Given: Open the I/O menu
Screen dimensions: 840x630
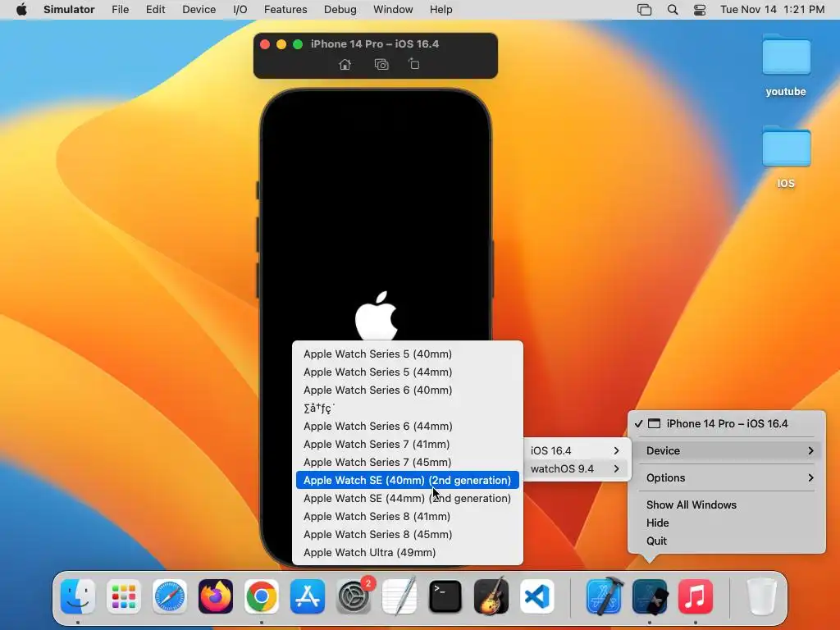Looking at the screenshot, I should (x=240, y=10).
